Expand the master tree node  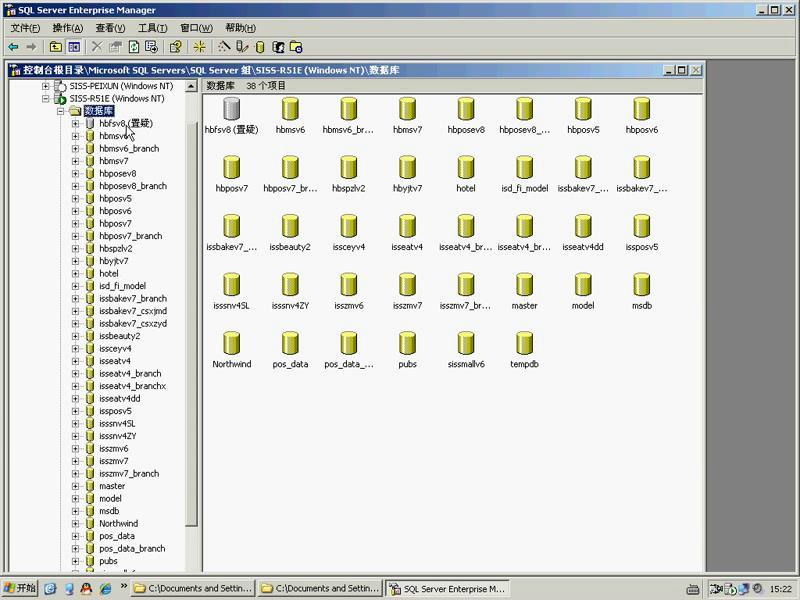(x=76, y=486)
